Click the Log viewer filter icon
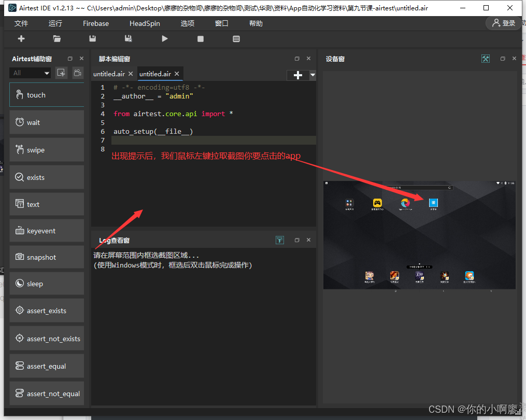Viewport: 526px width, 420px height. [280, 240]
